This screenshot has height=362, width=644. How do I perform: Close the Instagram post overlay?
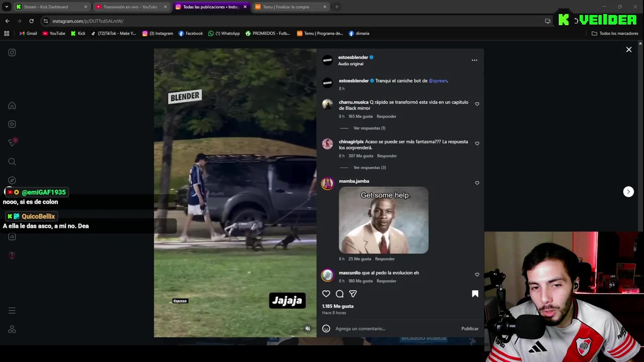coord(628,49)
